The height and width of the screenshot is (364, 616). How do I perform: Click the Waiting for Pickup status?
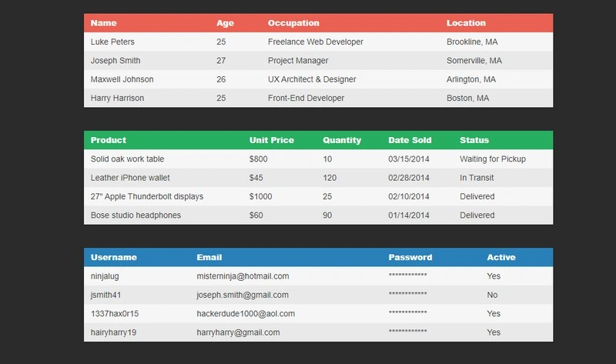coord(493,159)
